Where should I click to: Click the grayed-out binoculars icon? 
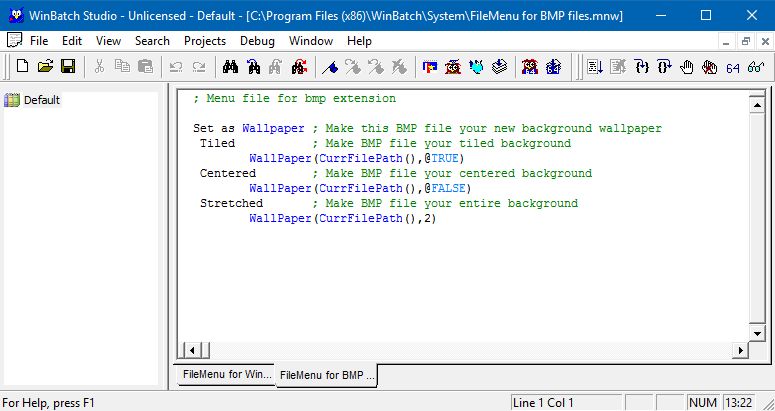pyautogui.click(x=276, y=66)
